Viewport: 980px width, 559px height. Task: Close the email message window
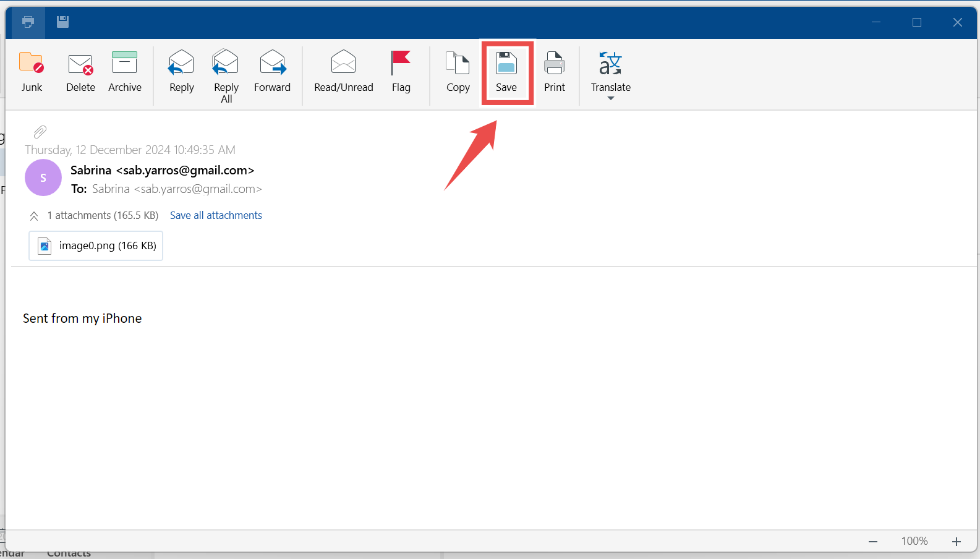[x=958, y=22]
